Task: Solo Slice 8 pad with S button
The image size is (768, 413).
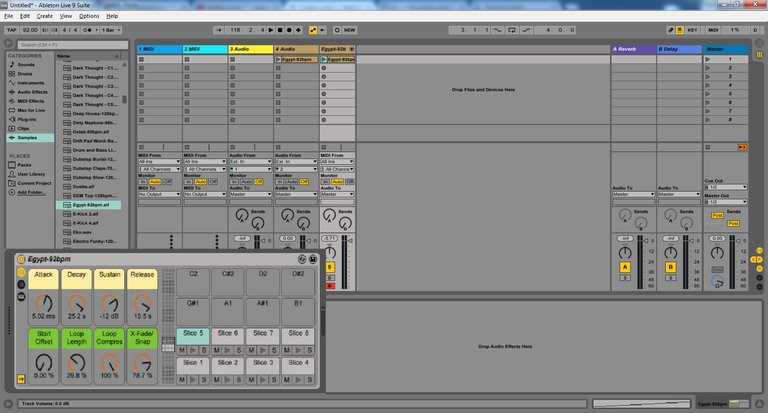Action: point(309,350)
